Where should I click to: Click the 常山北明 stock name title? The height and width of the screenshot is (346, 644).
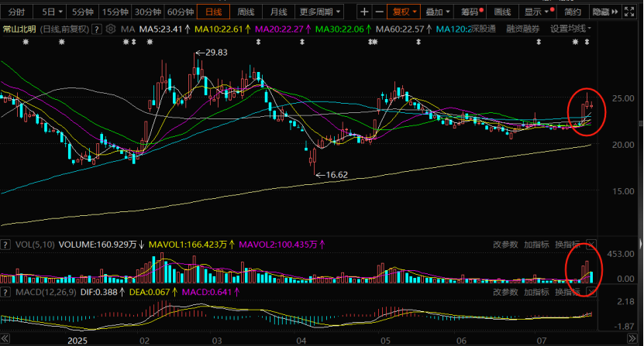[19, 29]
